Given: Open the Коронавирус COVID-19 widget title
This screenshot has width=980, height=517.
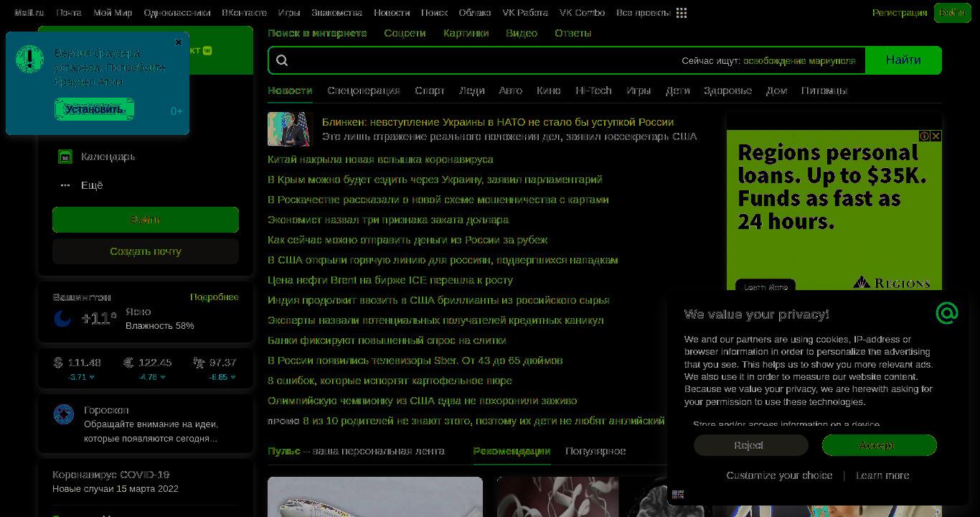Looking at the screenshot, I should coord(110,475).
